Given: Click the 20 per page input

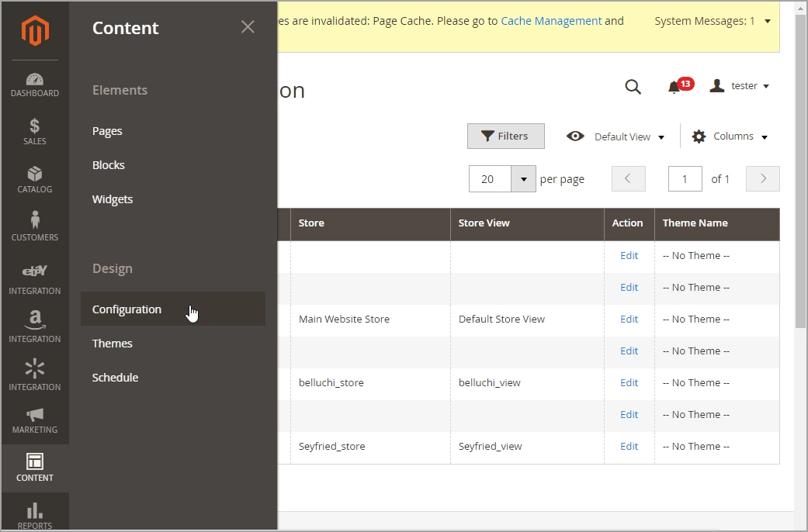Looking at the screenshot, I should (490, 178).
